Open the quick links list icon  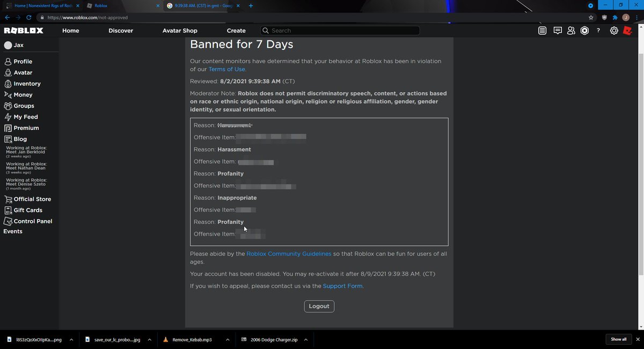click(x=542, y=31)
